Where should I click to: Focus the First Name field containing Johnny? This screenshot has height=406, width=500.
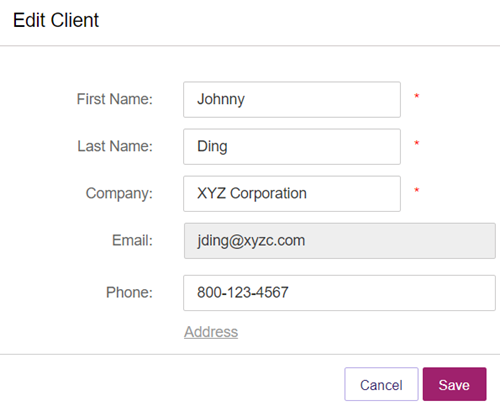(292, 100)
